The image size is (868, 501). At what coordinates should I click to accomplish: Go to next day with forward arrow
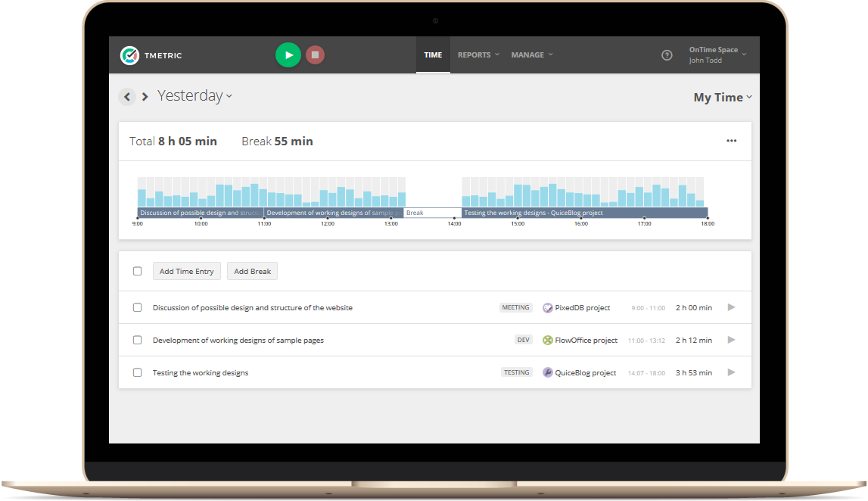pyautogui.click(x=145, y=97)
